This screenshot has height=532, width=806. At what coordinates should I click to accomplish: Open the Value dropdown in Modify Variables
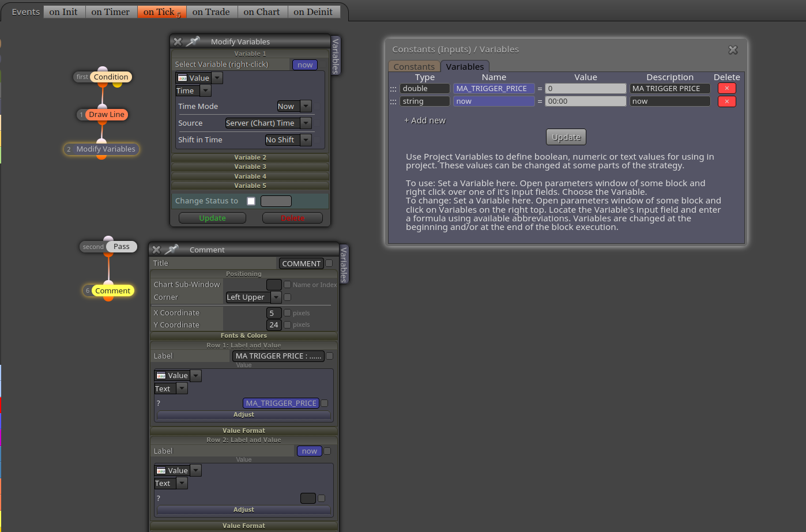coord(199,78)
